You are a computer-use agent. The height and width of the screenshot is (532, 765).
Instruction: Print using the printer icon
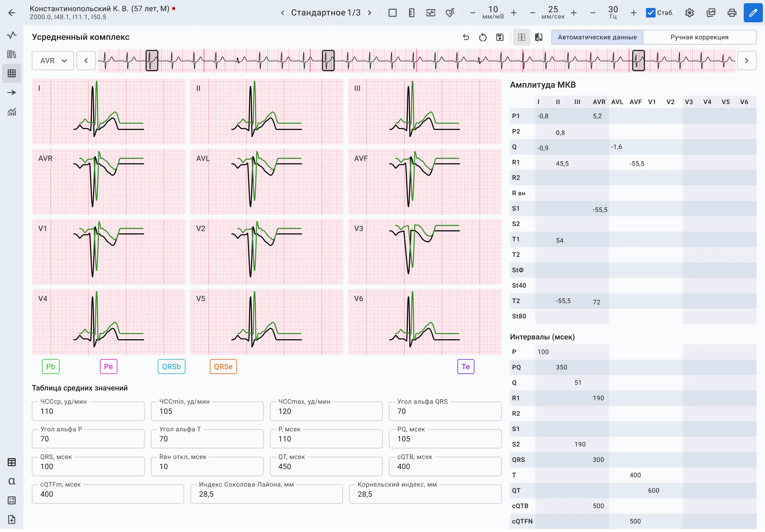(732, 13)
